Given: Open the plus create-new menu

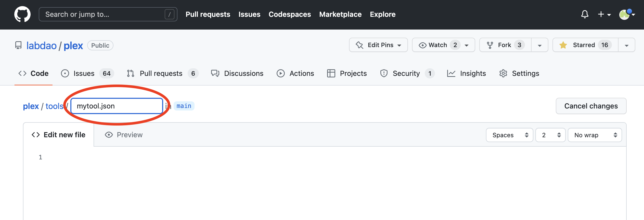Looking at the screenshot, I should [x=604, y=14].
